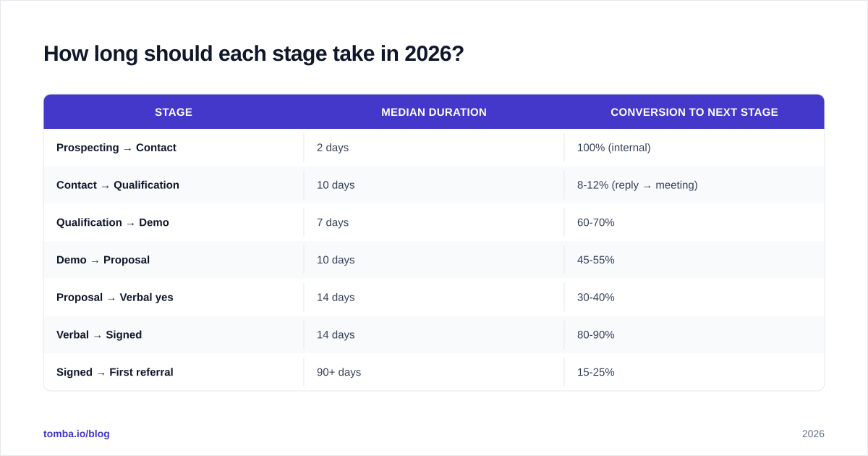868x456 pixels.
Task: Click the '90+ days' duration cell
Action: click(x=434, y=372)
